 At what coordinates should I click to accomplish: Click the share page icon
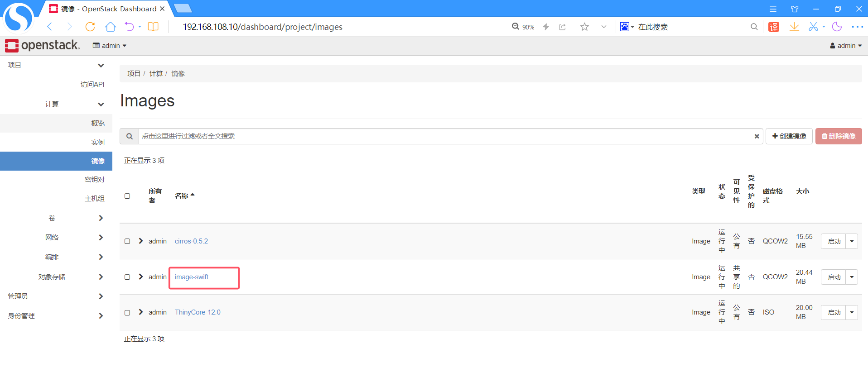click(562, 27)
